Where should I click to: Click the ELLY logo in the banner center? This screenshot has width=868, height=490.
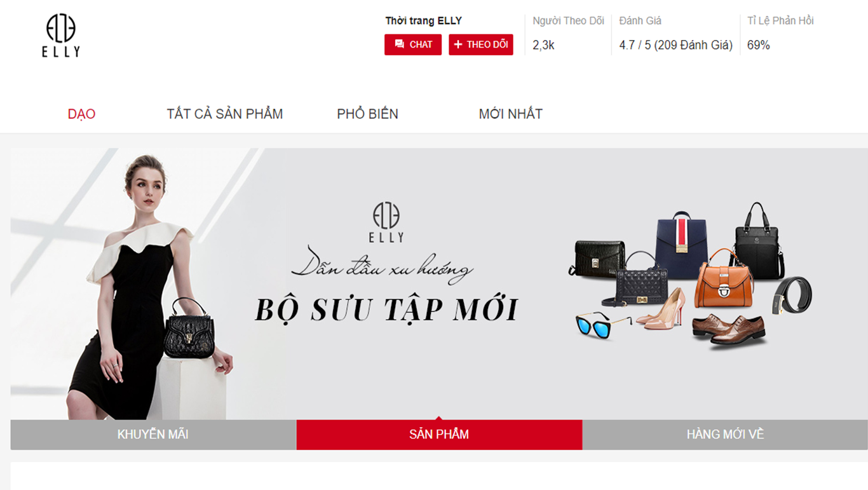click(x=386, y=222)
